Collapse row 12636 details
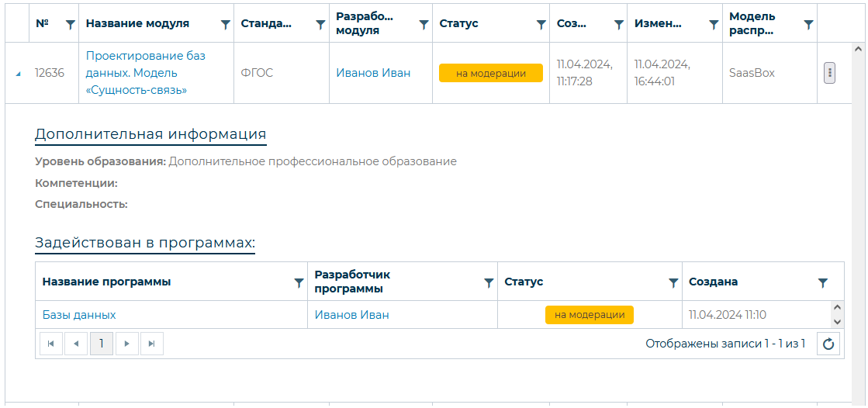 18,74
